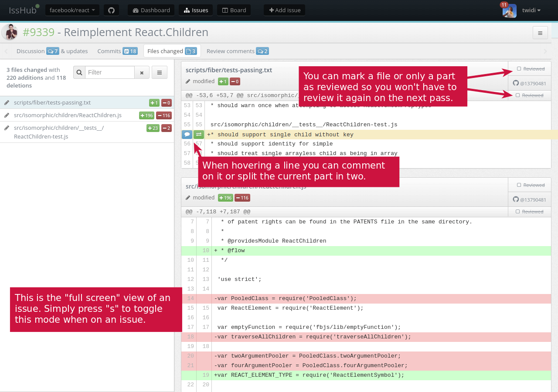Click the split part icon on hovered line
558x392 pixels.
pyautogui.click(x=199, y=135)
